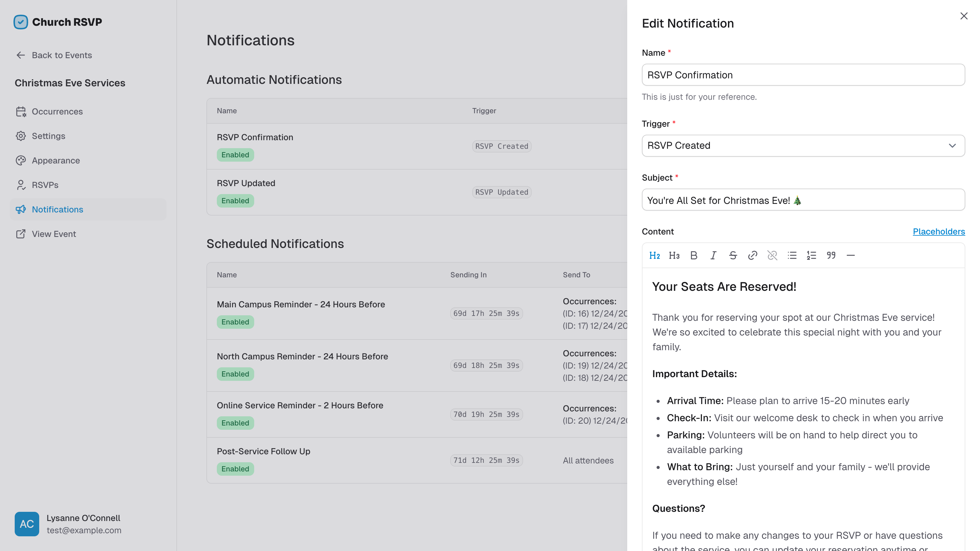The height and width of the screenshot is (551, 980).
Task: Toggle italic formatting in content editor
Action: 713,256
